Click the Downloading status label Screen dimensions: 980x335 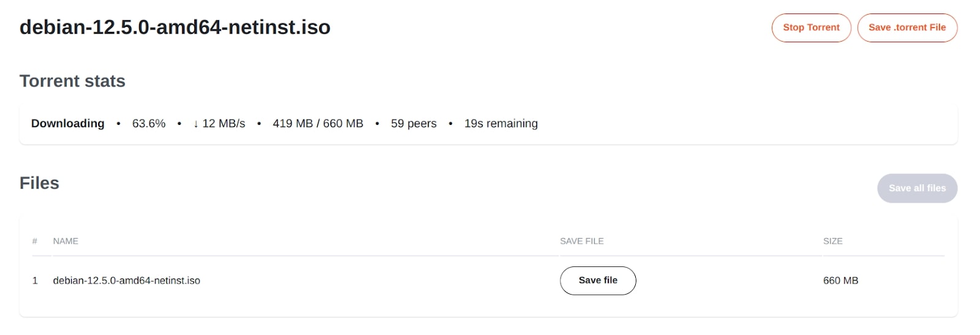(68, 124)
